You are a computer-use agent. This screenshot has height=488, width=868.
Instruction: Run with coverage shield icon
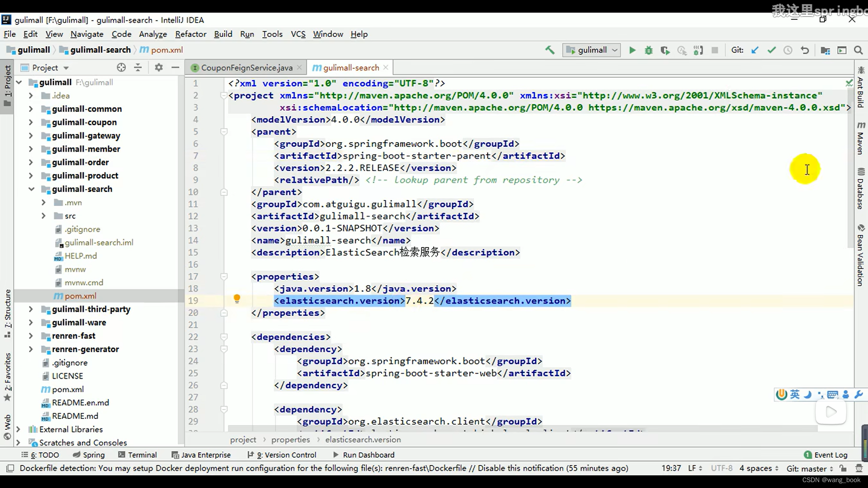(x=665, y=50)
